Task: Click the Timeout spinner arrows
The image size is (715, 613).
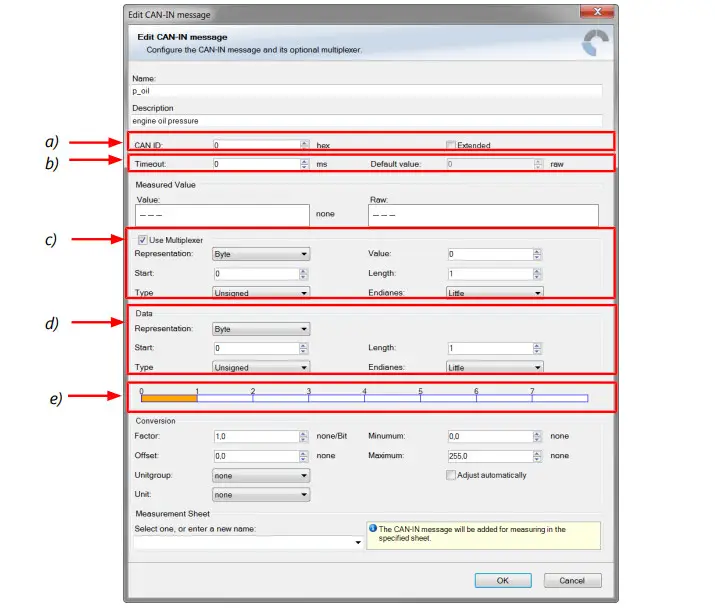Action: pos(305,164)
